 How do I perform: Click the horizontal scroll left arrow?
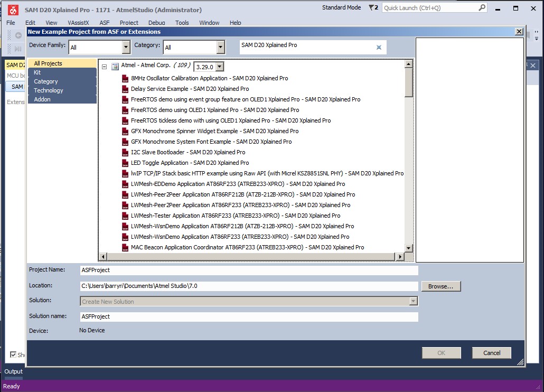coord(103,257)
